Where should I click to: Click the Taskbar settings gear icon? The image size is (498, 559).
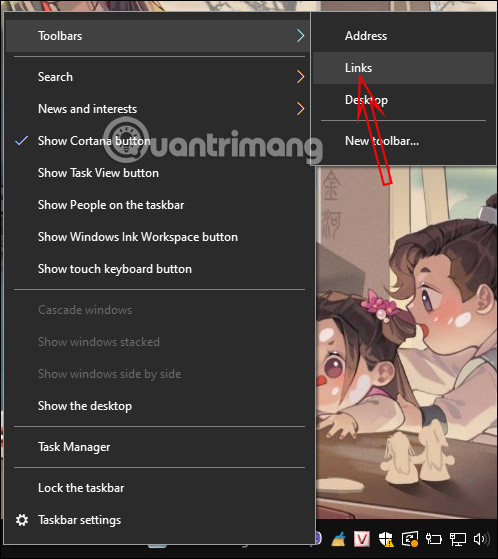point(22,520)
